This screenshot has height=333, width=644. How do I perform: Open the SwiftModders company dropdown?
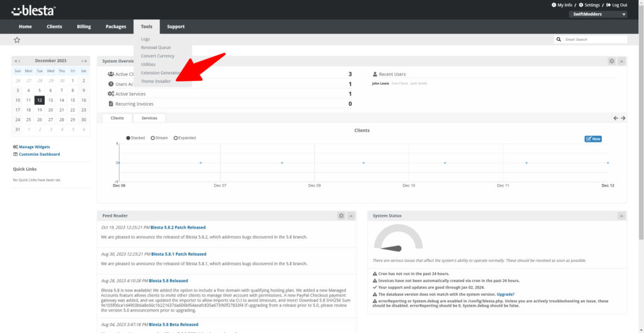point(598,14)
